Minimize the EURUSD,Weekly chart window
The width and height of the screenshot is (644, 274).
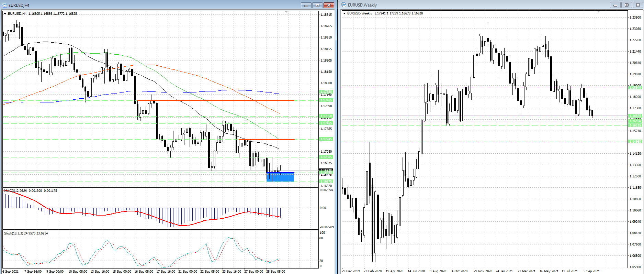coord(615,5)
